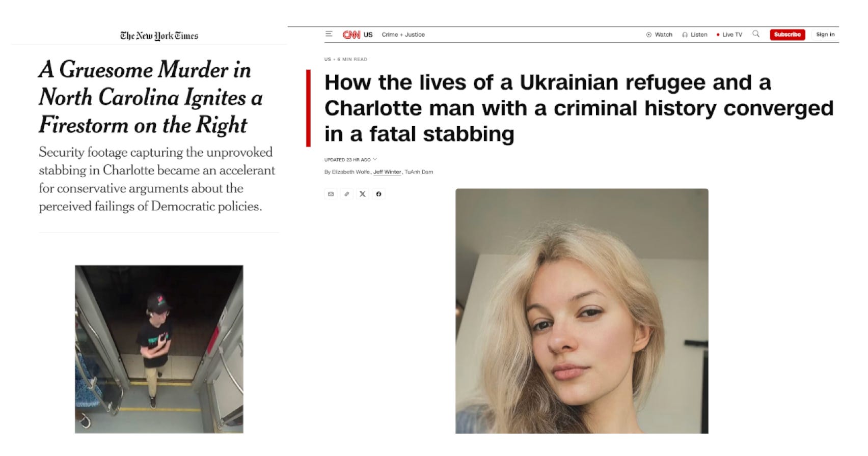Open Live TV
Screen dimensions: 868x456
pos(729,35)
